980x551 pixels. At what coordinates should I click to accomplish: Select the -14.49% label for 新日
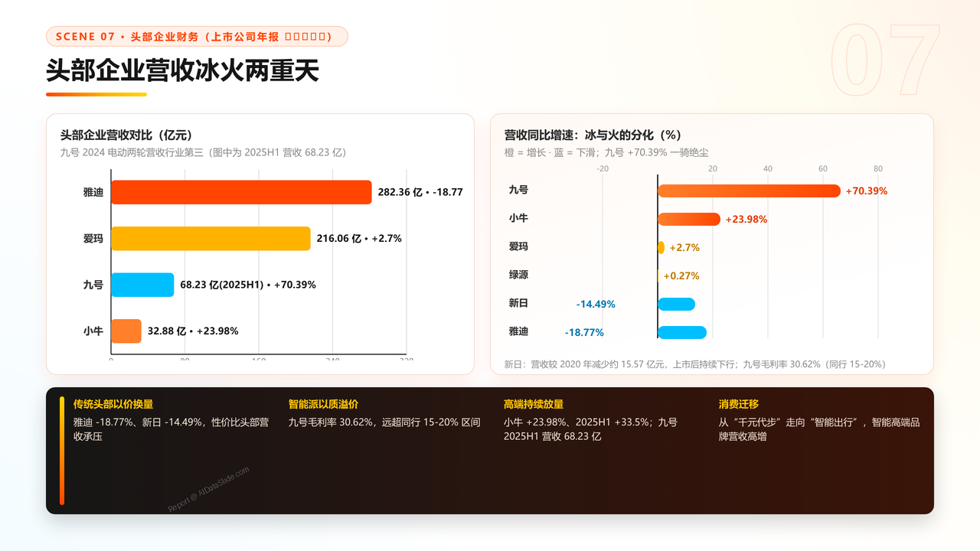pyautogui.click(x=596, y=304)
